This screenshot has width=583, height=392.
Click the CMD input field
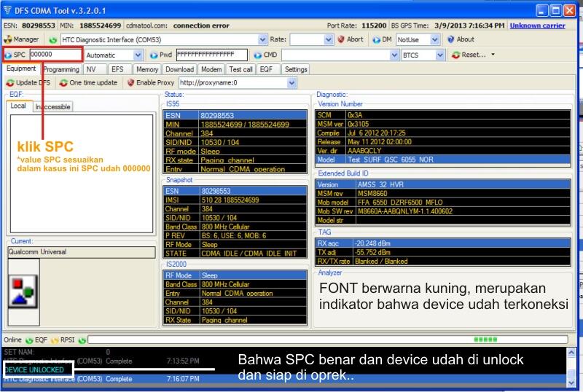[336, 55]
